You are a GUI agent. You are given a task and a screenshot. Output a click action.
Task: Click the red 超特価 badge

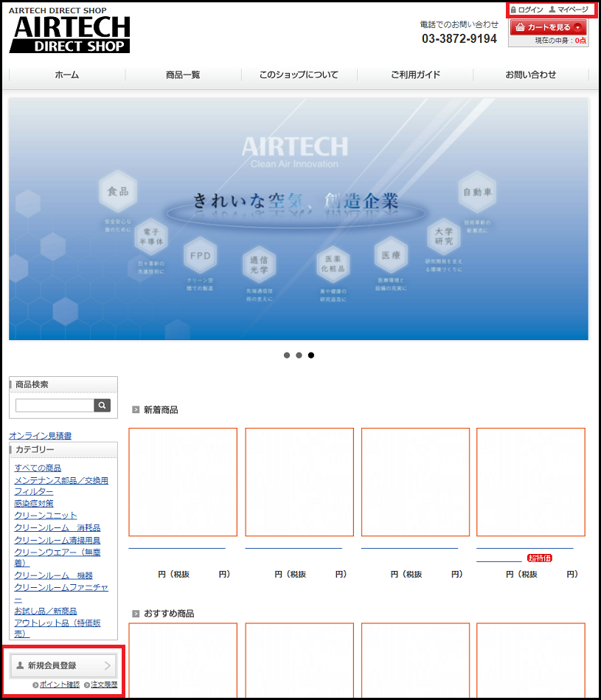coord(540,558)
